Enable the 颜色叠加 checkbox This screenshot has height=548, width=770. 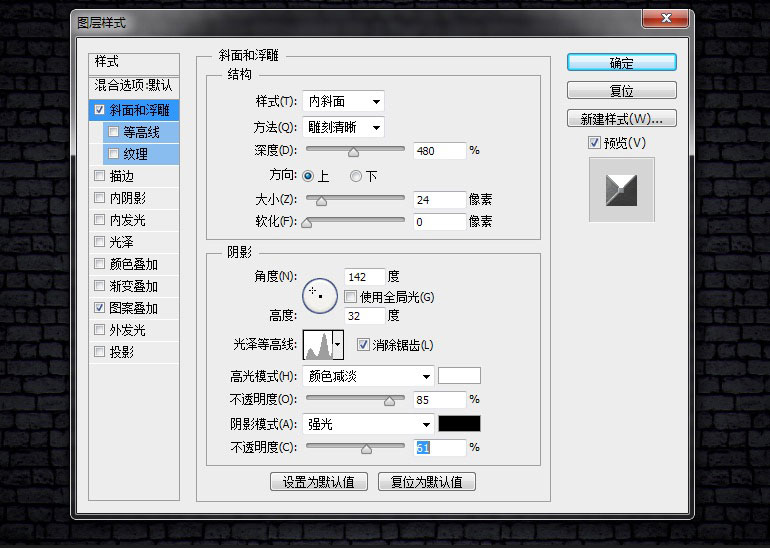click(99, 264)
